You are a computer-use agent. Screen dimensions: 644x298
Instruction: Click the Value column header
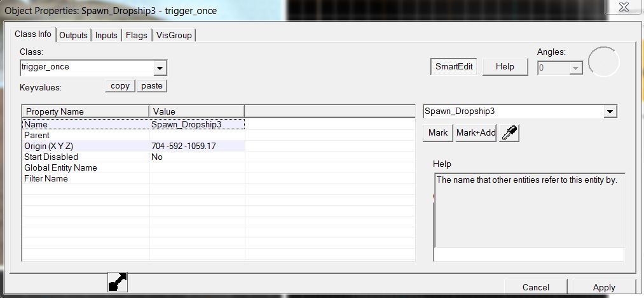tap(196, 111)
